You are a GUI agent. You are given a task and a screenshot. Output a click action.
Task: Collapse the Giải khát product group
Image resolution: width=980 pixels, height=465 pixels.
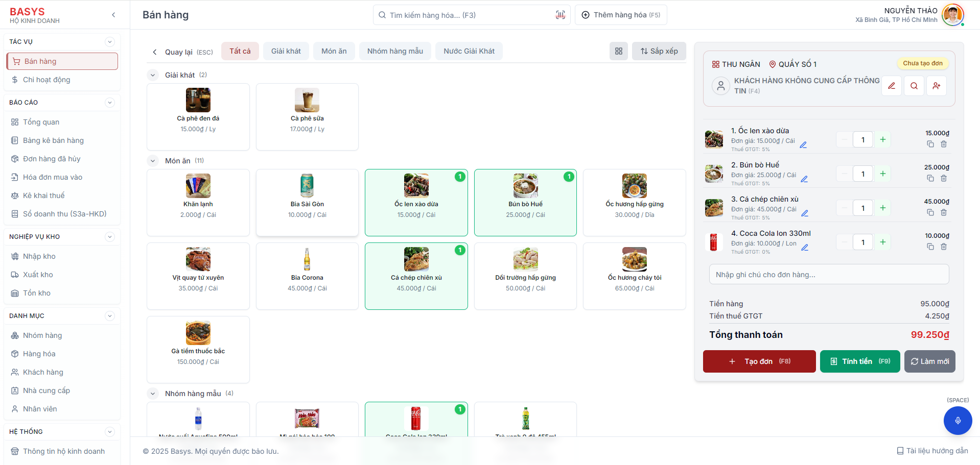pos(153,75)
